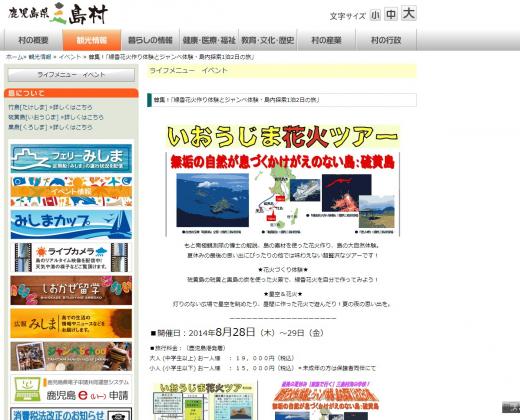
Task: Click the Mishima Village logo
Action: pyautogui.click(x=58, y=14)
